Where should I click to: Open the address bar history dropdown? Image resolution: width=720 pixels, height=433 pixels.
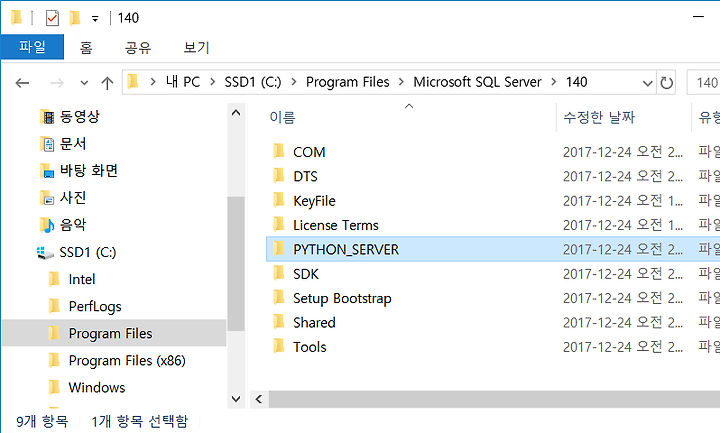pyautogui.click(x=647, y=83)
